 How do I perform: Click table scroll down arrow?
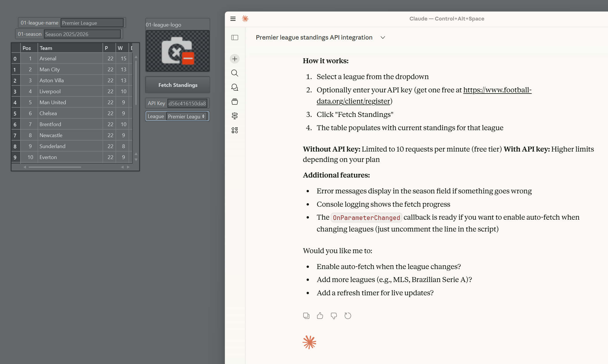(136, 159)
